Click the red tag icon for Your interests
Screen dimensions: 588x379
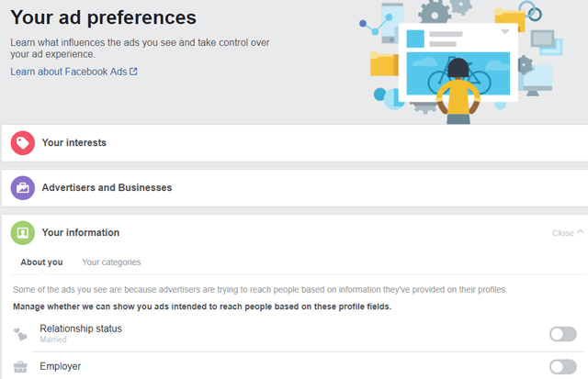[x=22, y=143]
